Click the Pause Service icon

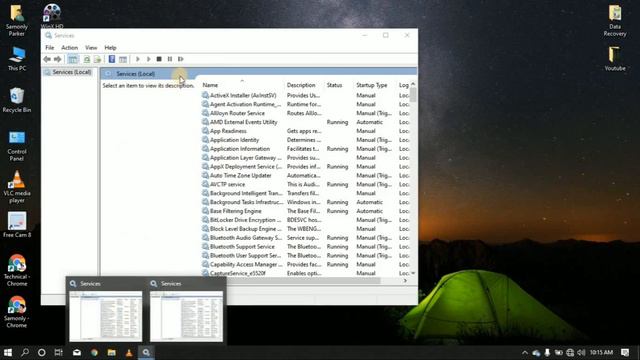tap(170, 59)
